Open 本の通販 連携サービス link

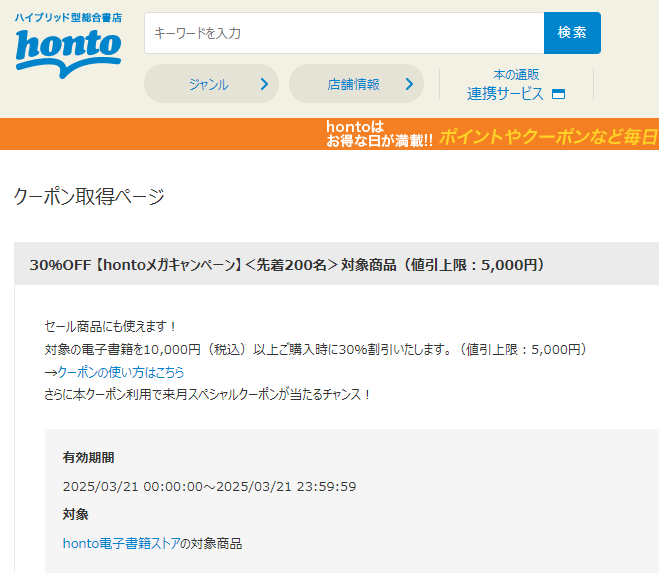[516, 84]
